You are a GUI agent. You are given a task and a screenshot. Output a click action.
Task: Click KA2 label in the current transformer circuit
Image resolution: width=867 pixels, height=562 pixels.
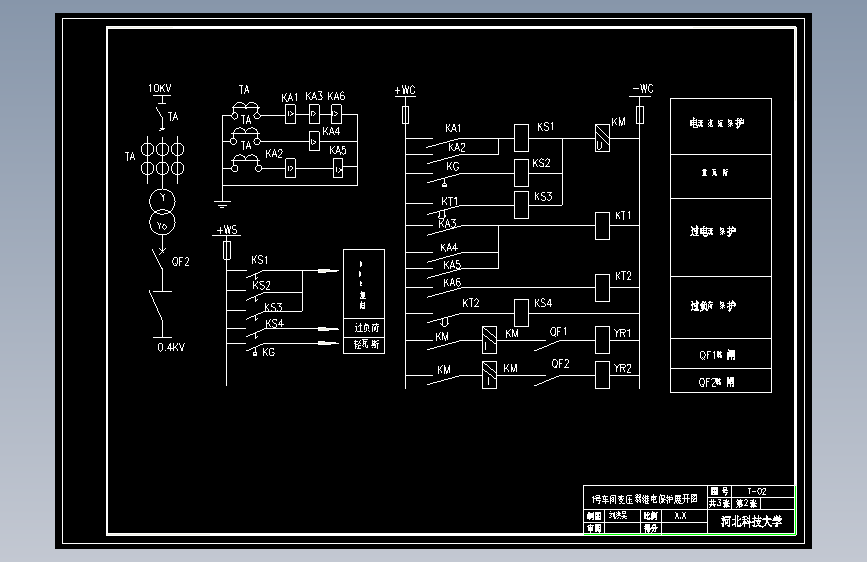coord(274,153)
